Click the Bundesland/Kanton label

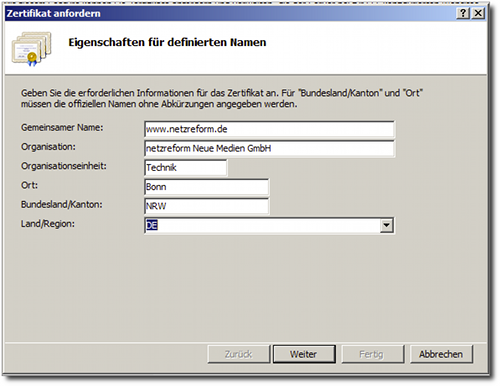click(x=62, y=204)
